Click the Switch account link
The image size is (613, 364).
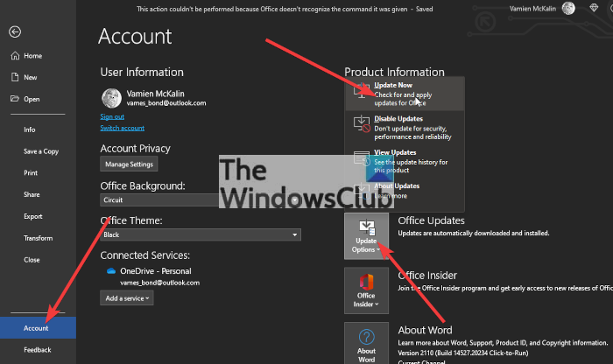pyautogui.click(x=122, y=128)
